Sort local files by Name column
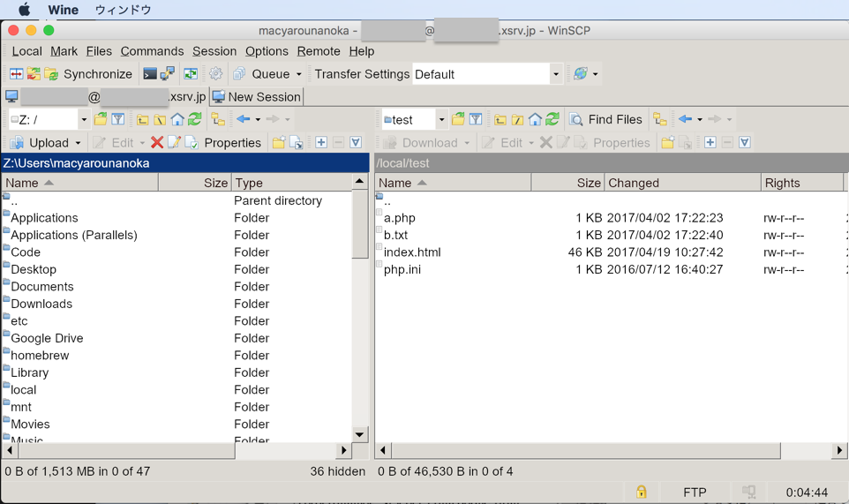 (80, 183)
